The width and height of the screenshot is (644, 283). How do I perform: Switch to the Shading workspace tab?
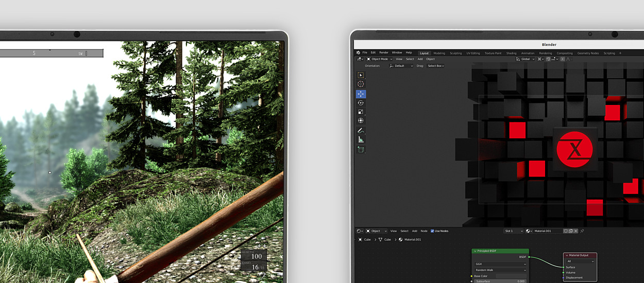[x=511, y=53]
